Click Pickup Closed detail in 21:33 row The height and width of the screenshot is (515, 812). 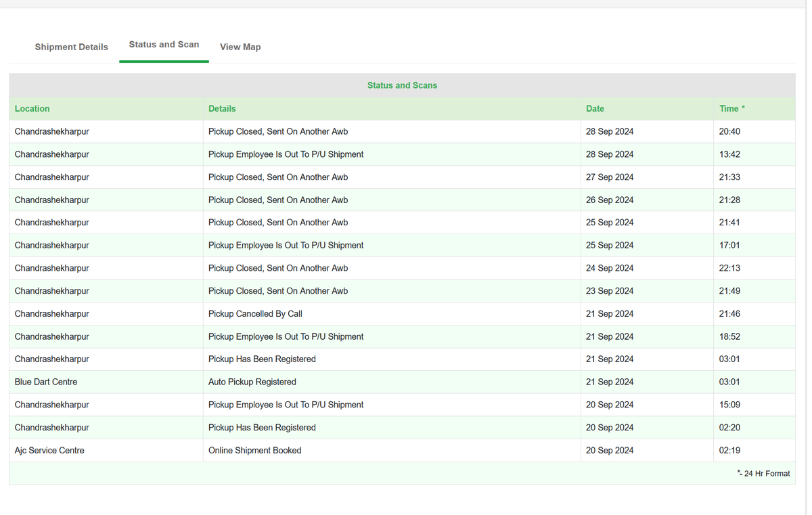[278, 177]
